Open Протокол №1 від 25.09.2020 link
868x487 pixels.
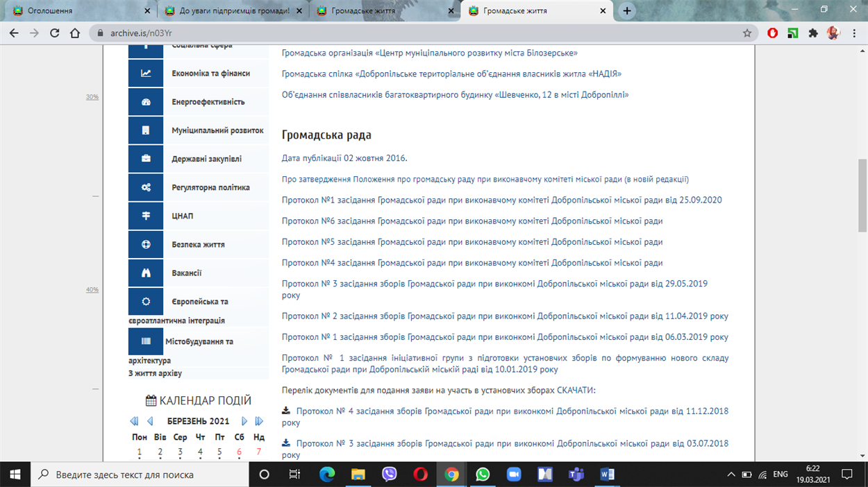502,200
